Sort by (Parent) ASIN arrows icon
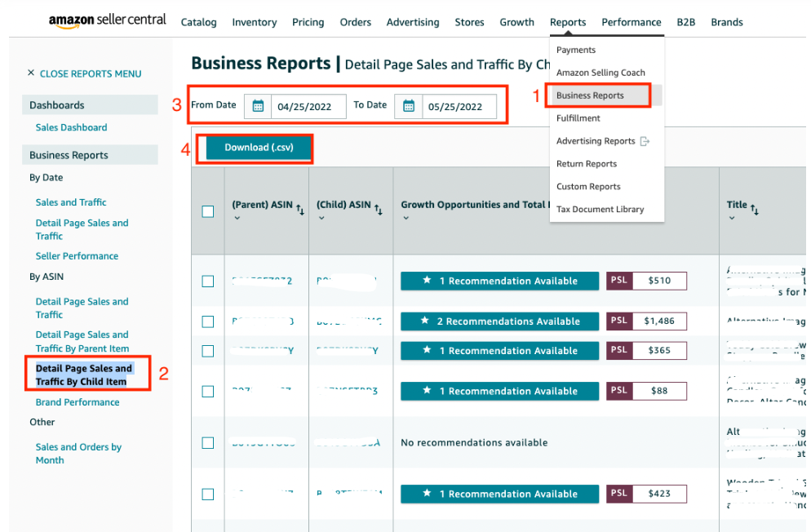Screen dimensions: 811x532 coord(300,210)
